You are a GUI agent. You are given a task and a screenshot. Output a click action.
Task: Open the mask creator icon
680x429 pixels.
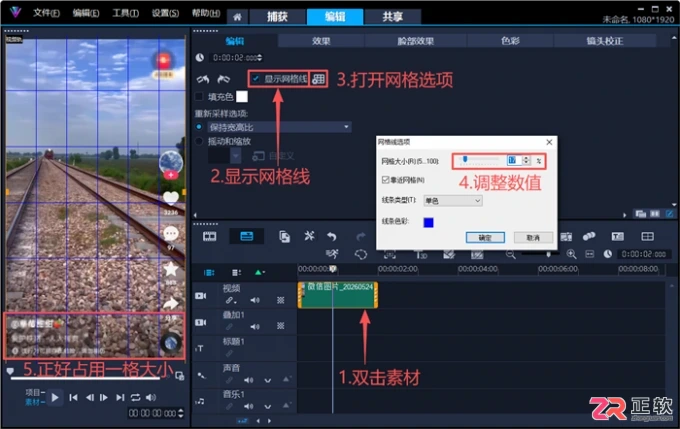click(x=360, y=254)
